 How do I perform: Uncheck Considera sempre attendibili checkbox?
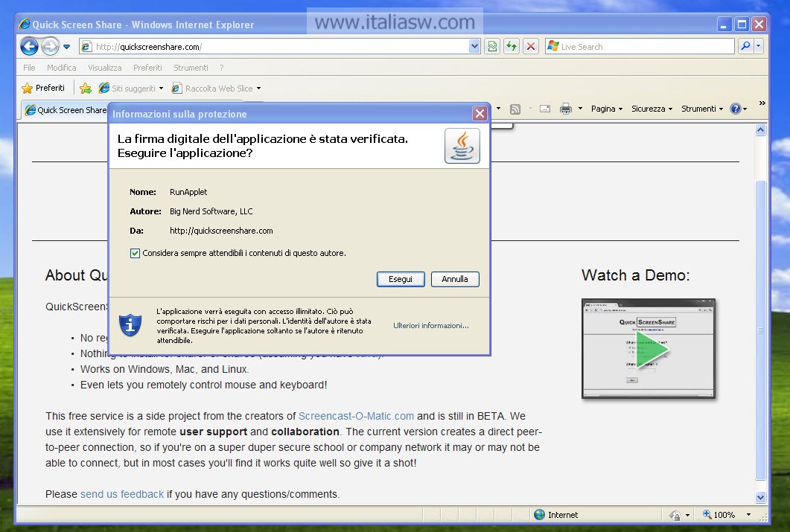click(x=135, y=253)
